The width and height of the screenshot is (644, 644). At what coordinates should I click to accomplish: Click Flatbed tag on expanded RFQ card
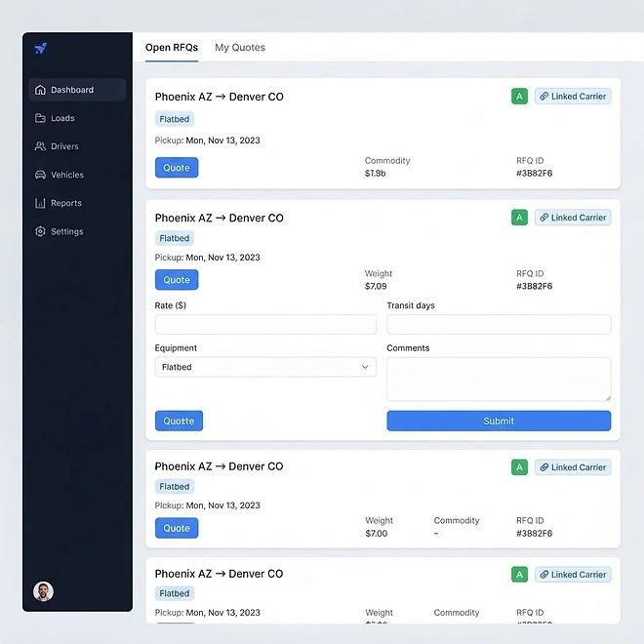[x=175, y=238]
